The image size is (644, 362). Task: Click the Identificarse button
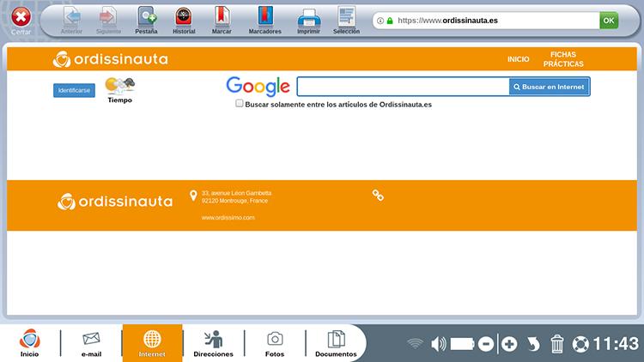[x=74, y=90]
